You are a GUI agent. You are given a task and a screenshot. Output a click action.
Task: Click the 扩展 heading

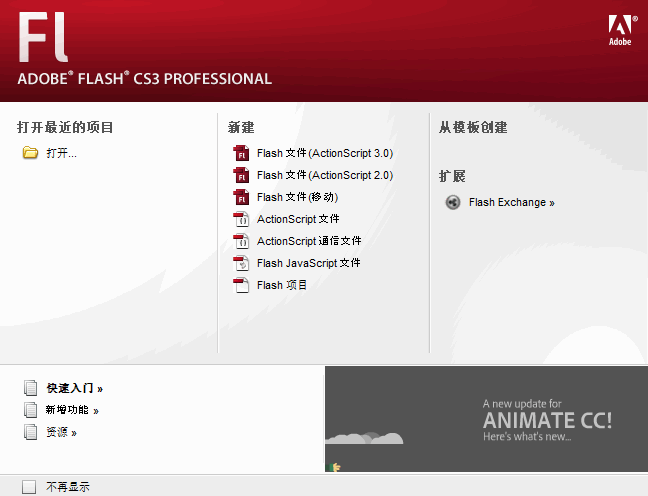click(x=452, y=176)
